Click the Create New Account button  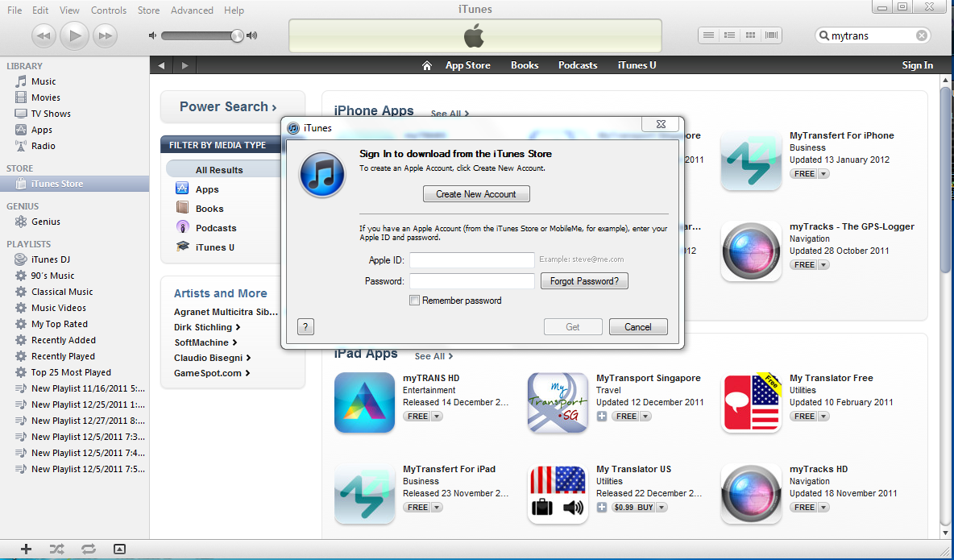(476, 194)
